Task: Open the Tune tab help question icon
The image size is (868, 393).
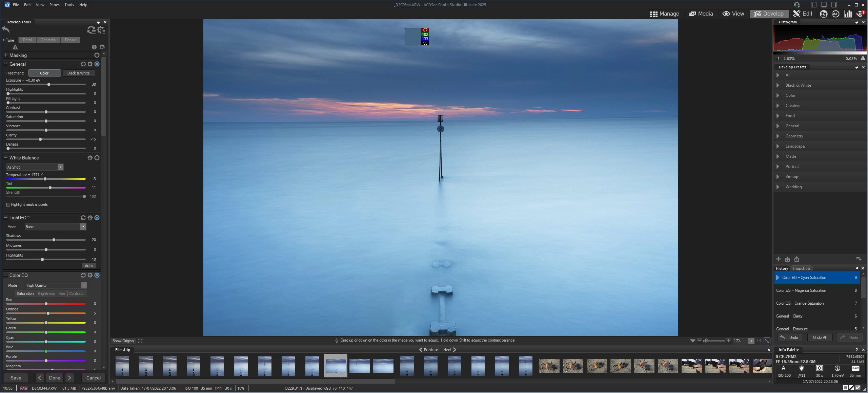Action: (x=94, y=47)
